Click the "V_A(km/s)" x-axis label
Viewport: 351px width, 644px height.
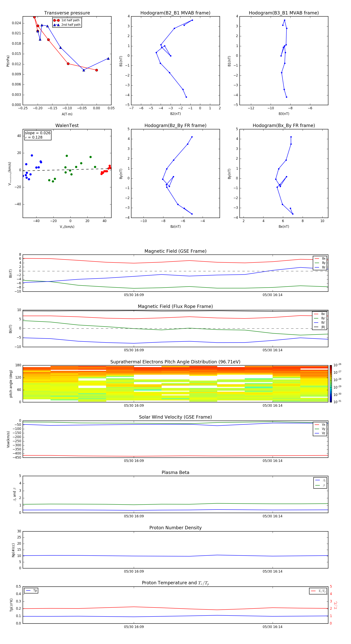tap(67, 227)
